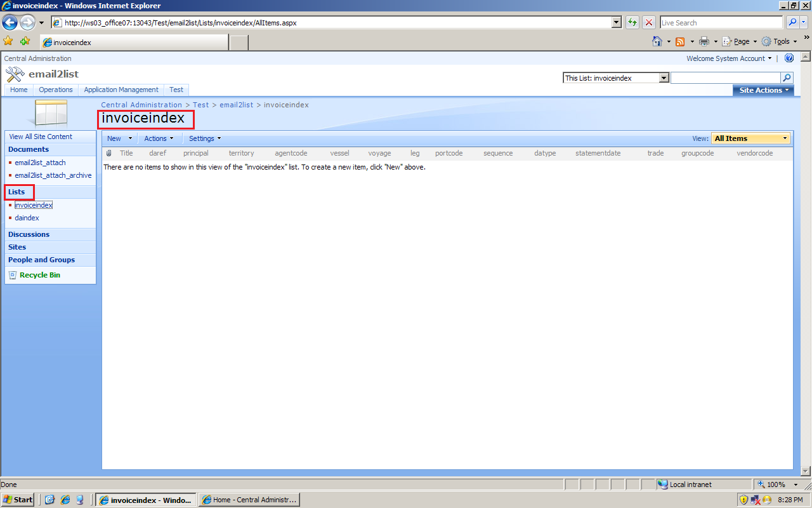The height and width of the screenshot is (508, 812).
Task: Click People and Groups in sidebar
Action: tap(41, 260)
